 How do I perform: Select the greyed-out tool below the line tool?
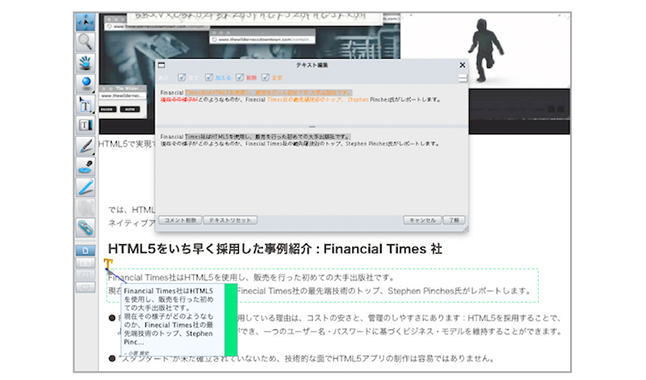tap(85, 207)
